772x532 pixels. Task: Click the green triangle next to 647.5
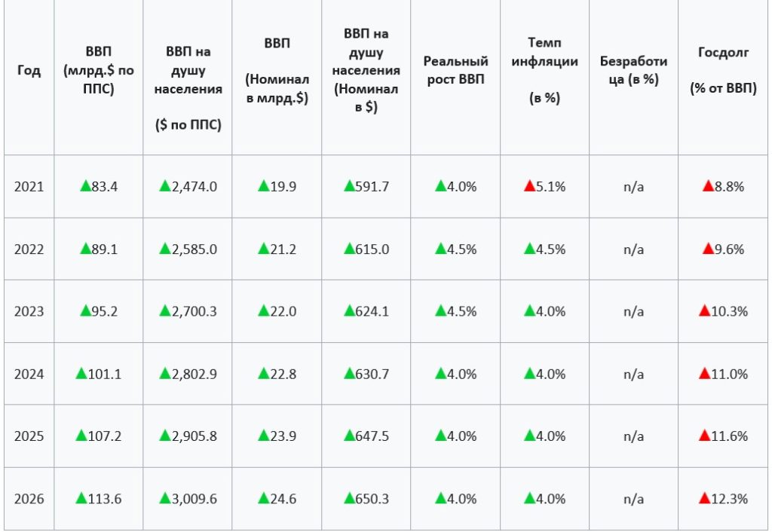[x=349, y=436]
